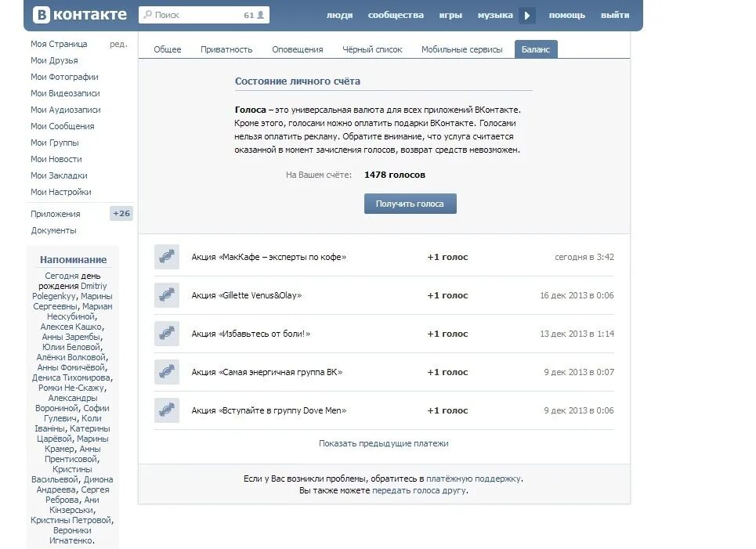Click выйти to log out
Screen dimensions: 756x549
click(615, 15)
